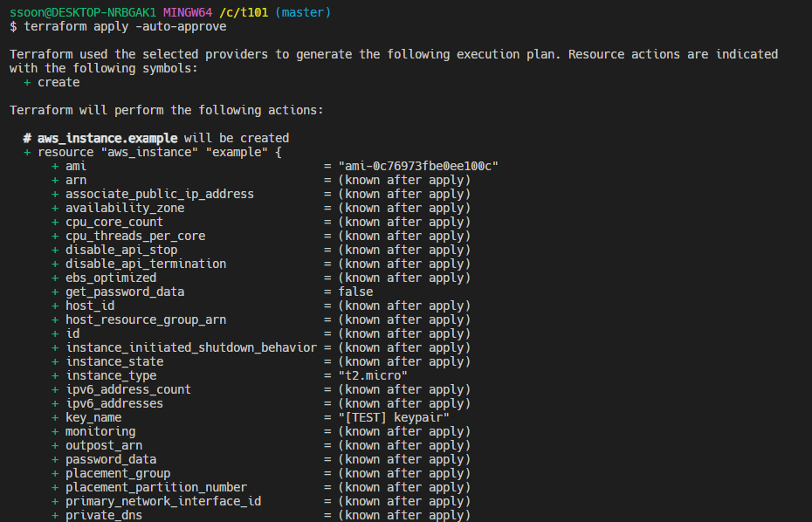Screen dimensions: 812x522
Task: Click the host_id attribute
Action: (x=90, y=306)
